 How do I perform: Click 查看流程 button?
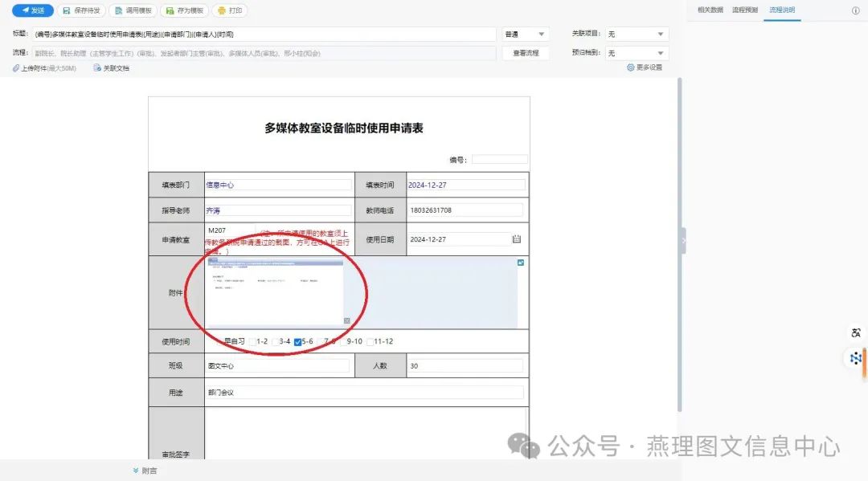526,53
